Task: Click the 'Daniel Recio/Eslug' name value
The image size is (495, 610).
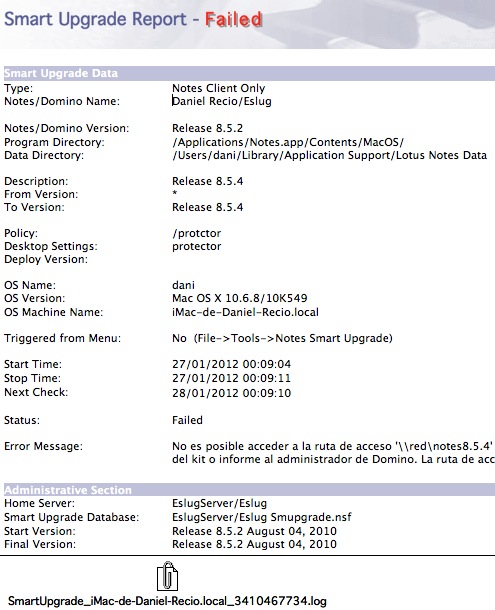Action: click(x=222, y=101)
